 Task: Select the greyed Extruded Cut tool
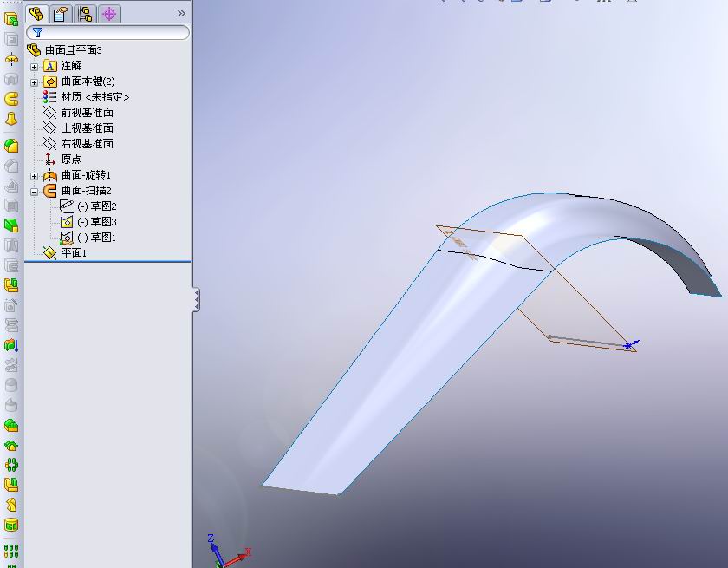pos(11,40)
